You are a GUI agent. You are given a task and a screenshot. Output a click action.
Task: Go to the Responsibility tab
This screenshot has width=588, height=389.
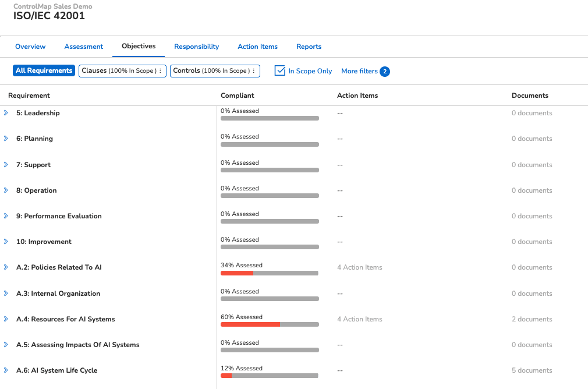click(197, 47)
